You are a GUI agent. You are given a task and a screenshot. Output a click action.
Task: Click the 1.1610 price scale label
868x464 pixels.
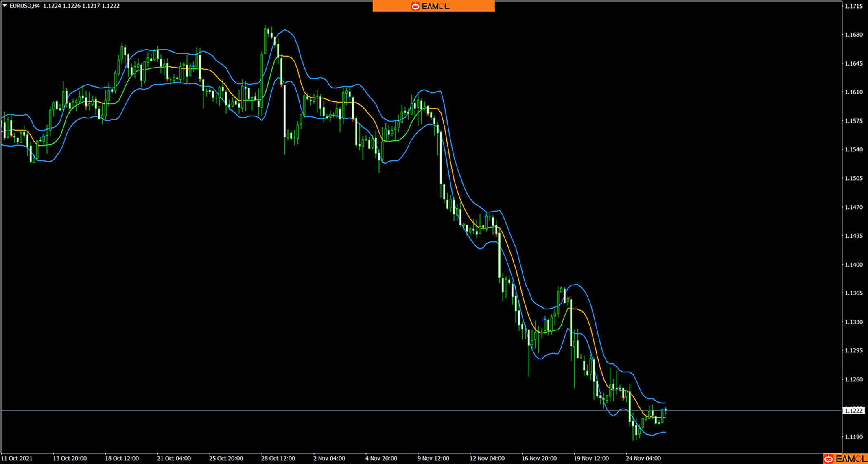tap(854, 92)
